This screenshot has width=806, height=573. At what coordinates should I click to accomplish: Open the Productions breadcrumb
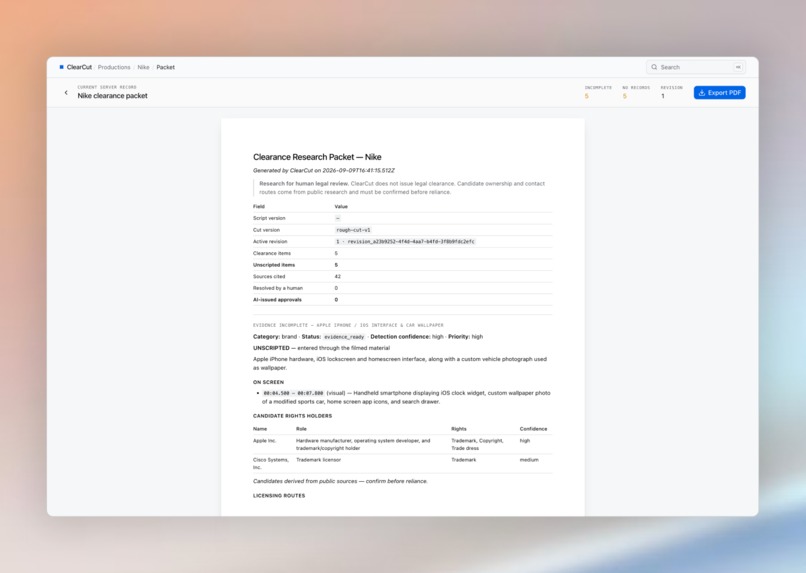pos(114,67)
